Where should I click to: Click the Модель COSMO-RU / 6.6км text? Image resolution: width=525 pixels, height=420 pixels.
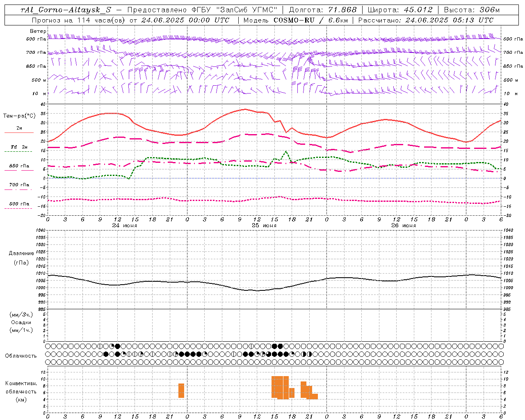click(295, 20)
